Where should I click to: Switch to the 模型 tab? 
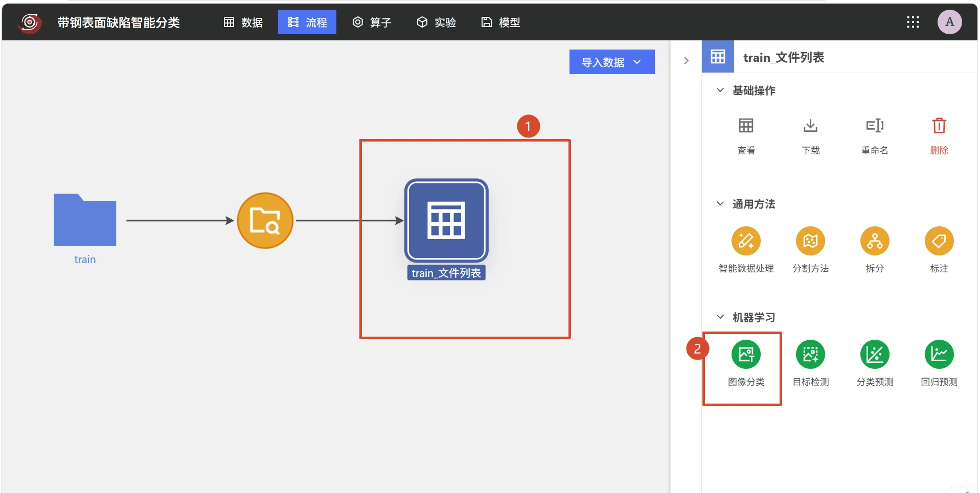pos(500,22)
